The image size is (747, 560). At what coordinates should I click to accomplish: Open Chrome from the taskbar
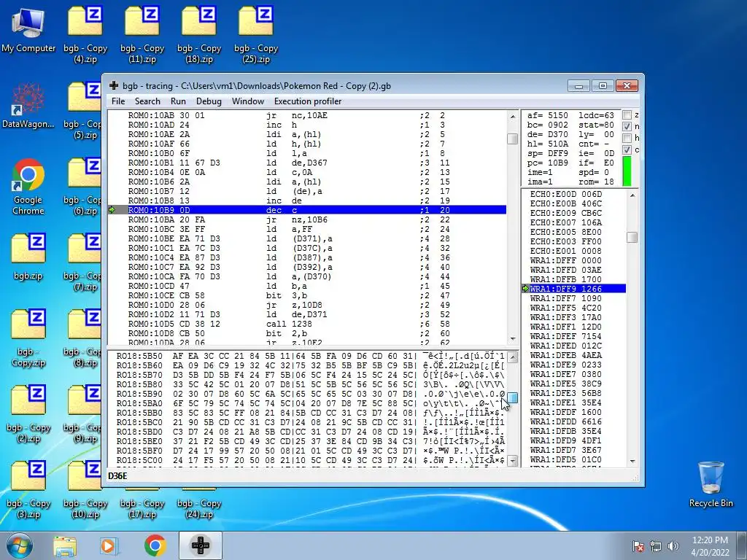[x=155, y=545]
